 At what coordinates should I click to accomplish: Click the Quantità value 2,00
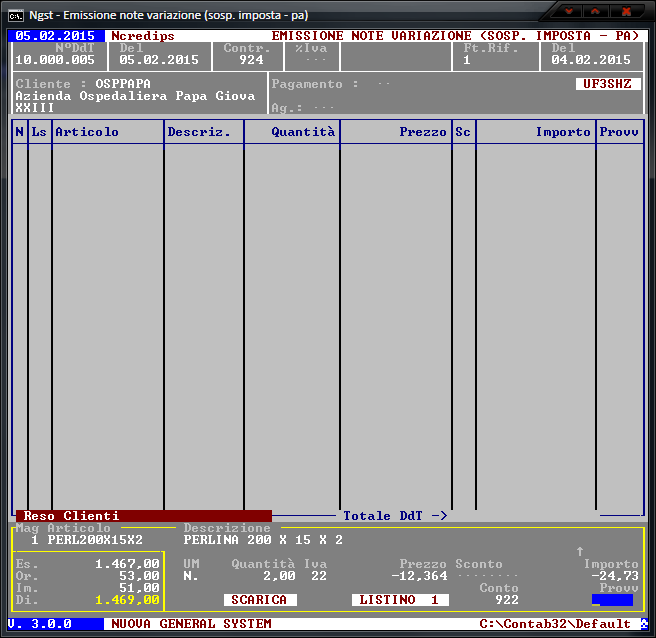279,576
